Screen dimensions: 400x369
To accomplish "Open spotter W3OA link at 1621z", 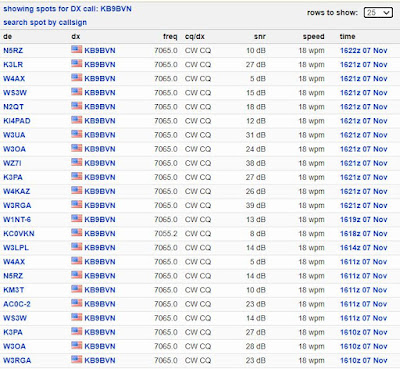I will [14, 149].
